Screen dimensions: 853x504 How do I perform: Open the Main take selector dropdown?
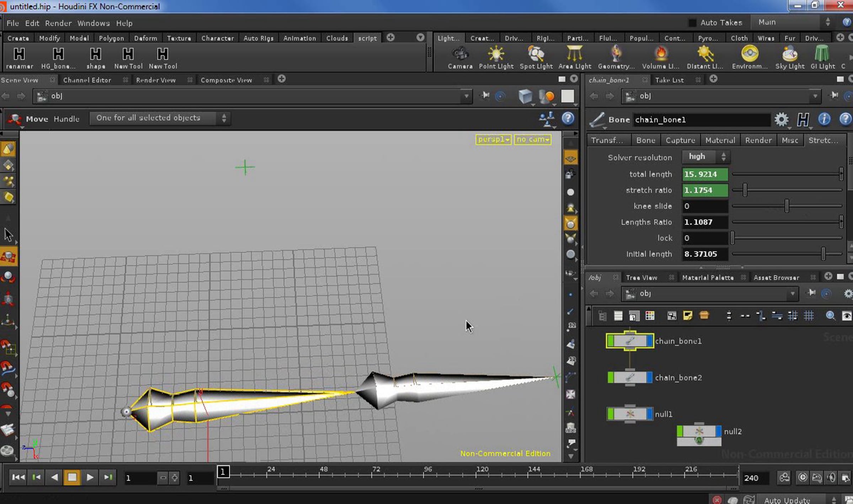tap(793, 22)
